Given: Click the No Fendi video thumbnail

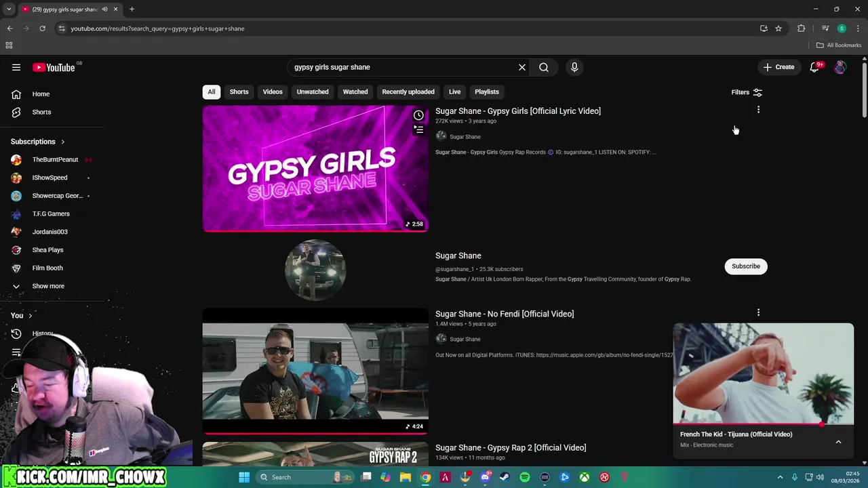Looking at the screenshot, I should point(315,371).
